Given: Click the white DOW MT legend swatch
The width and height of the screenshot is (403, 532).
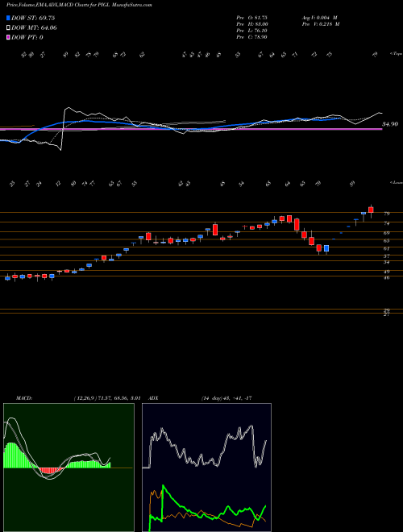Looking at the screenshot, I should (9, 28).
